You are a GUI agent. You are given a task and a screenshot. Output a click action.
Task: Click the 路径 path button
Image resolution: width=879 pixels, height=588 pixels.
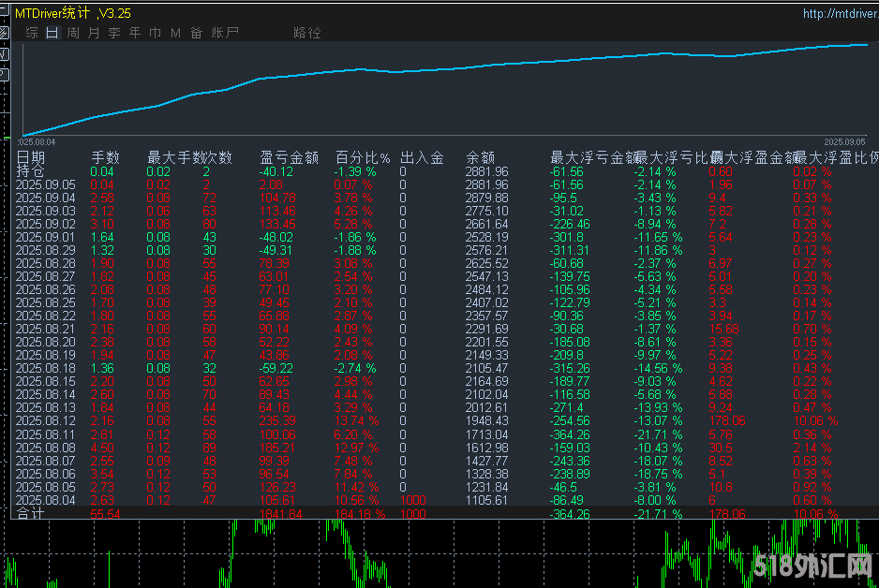[x=307, y=32]
